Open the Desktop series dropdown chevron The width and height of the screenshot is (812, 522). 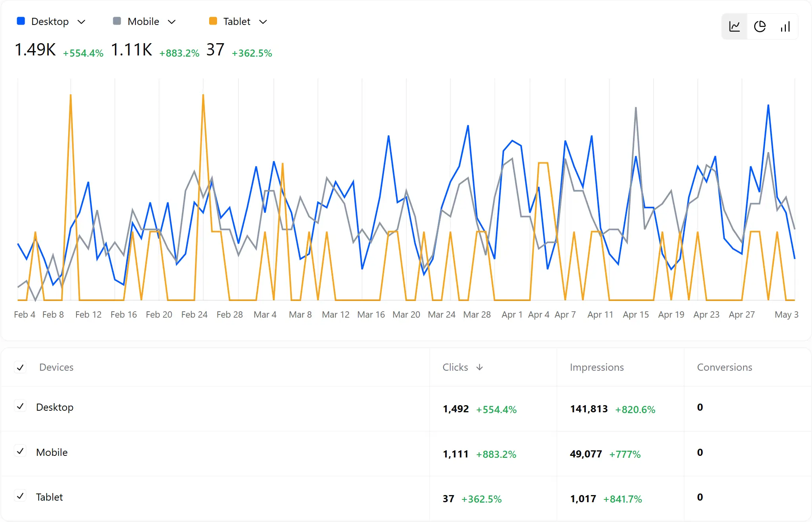pos(82,22)
